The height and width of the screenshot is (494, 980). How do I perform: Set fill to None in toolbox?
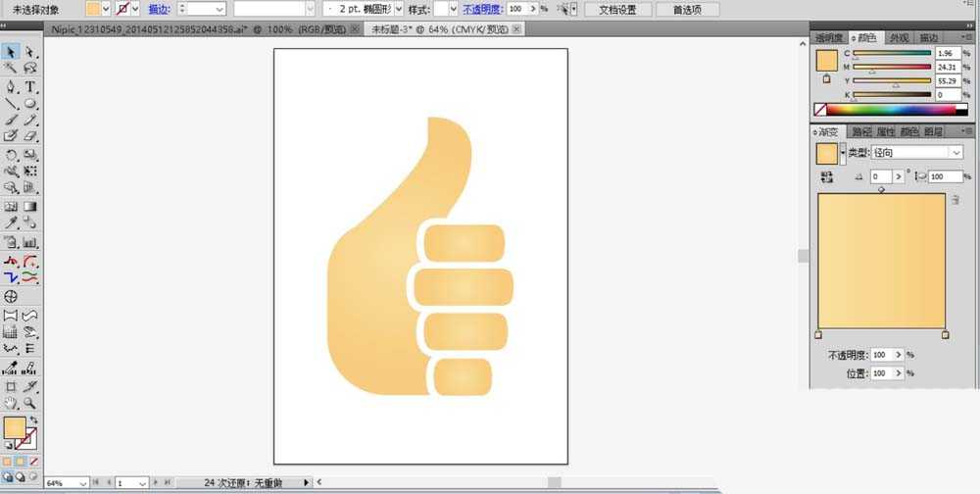click(x=34, y=462)
